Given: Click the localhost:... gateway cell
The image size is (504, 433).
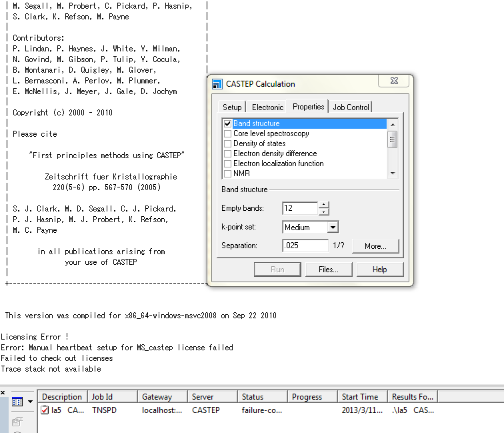Looking at the screenshot, I should coord(162,410).
